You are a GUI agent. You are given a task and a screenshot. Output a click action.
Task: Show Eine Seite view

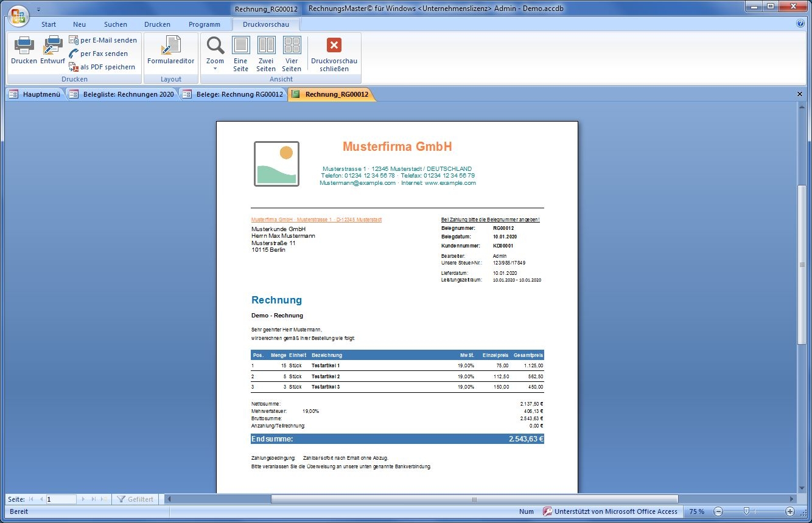pyautogui.click(x=241, y=54)
